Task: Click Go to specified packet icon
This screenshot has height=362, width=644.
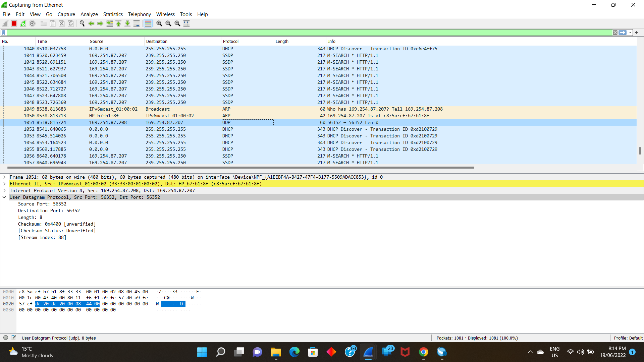Action: point(109,23)
